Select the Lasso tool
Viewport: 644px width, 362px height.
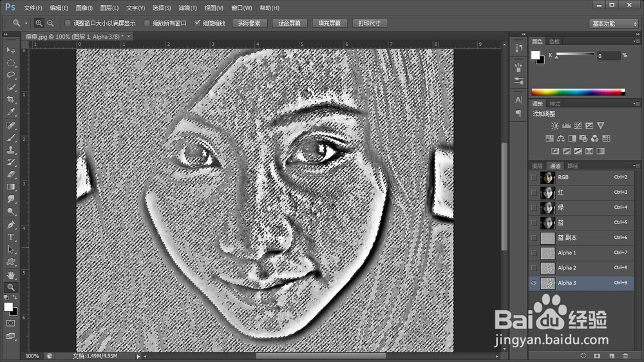point(11,75)
